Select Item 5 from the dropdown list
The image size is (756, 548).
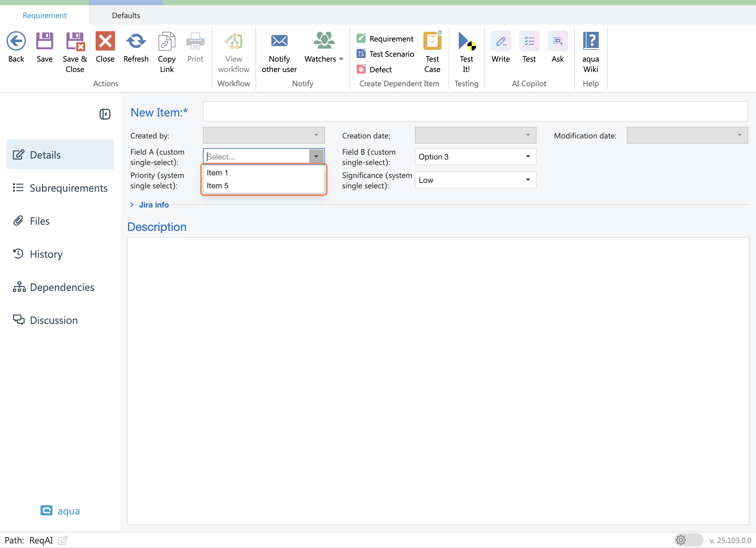pos(218,186)
